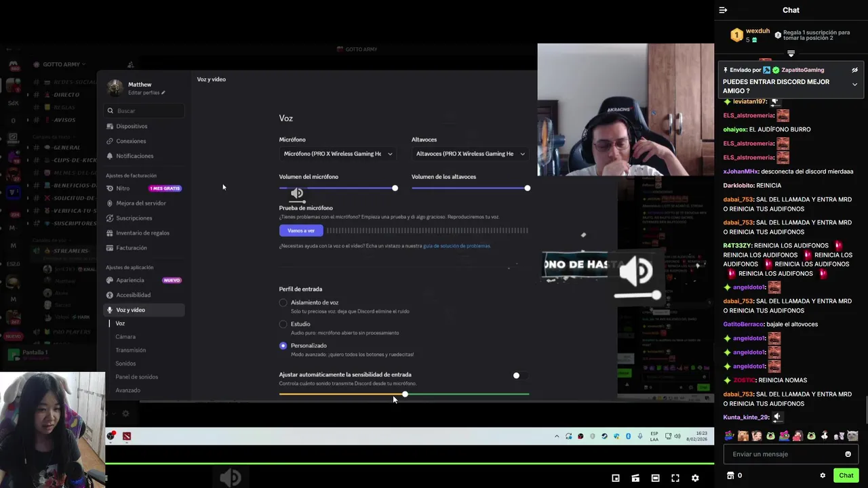Click the Vamos a ver mic test button
Viewport: 868px width, 488px height.
tap(300, 230)
